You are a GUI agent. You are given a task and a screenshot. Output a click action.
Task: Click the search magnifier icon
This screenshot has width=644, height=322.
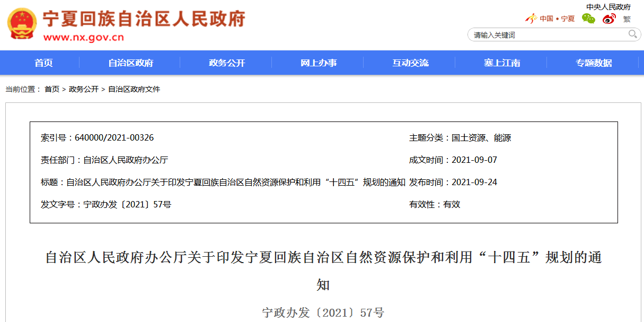(x=633, y=34)
